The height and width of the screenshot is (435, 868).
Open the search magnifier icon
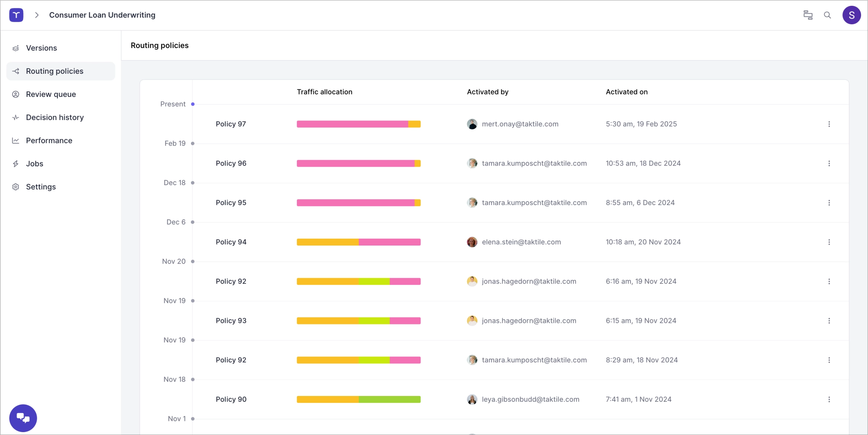827,15
